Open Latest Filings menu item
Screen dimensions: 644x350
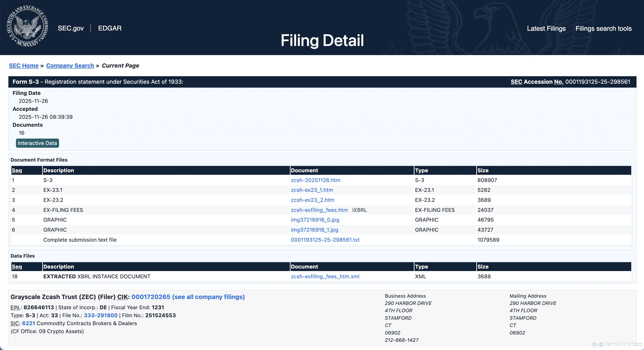tap(546, 28)
